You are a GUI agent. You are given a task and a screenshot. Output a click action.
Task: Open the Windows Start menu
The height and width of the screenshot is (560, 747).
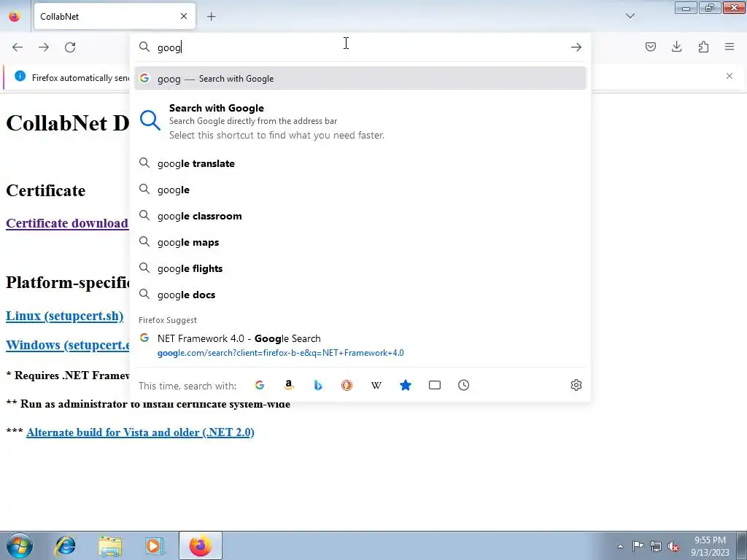click(x=20, y=545)
